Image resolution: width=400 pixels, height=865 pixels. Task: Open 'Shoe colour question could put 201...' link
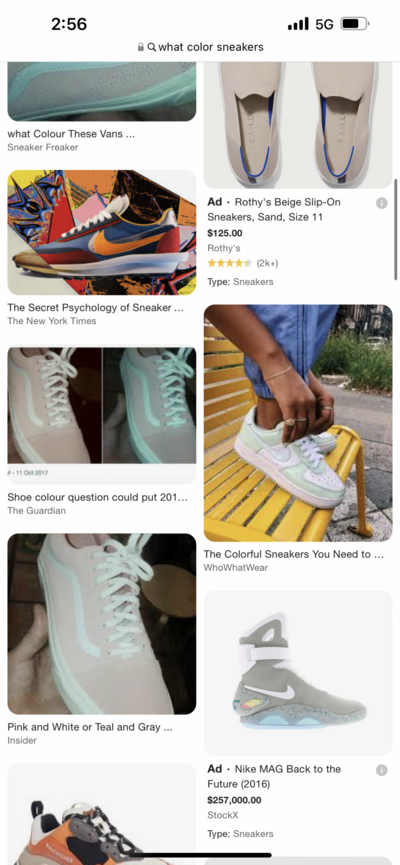click(x=97, y=498)
